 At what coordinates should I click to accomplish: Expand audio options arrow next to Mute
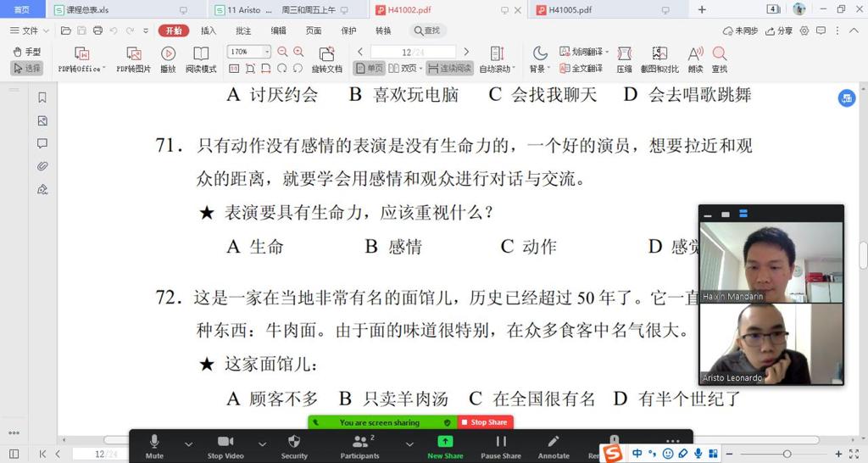click(x=189, y=444)
